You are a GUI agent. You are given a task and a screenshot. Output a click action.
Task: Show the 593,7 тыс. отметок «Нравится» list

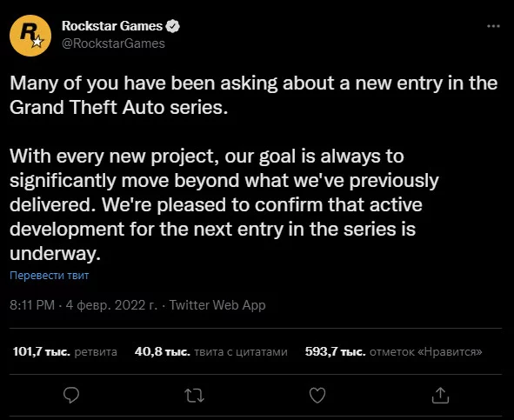coord(394,352)
